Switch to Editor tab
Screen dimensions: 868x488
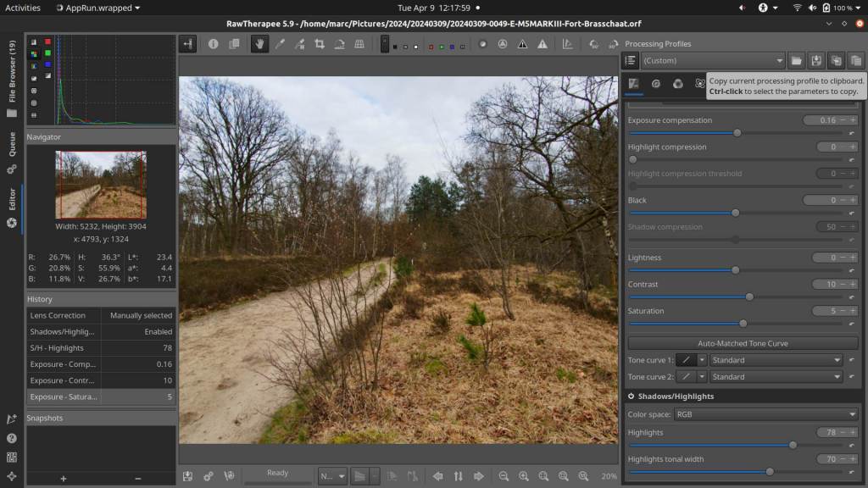pyautogui.click(x=12, y=208)
